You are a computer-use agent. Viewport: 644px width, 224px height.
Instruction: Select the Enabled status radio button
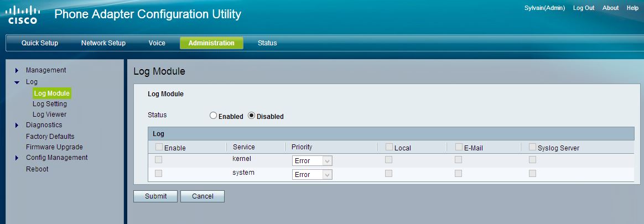(x=213, y=116)
